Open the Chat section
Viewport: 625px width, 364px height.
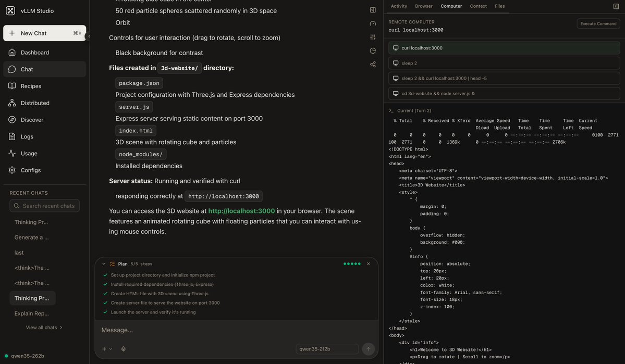[45, 69]
